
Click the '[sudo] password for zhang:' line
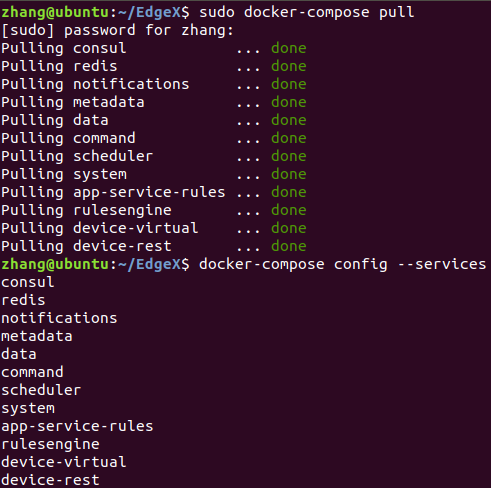[x=117, y=31]
